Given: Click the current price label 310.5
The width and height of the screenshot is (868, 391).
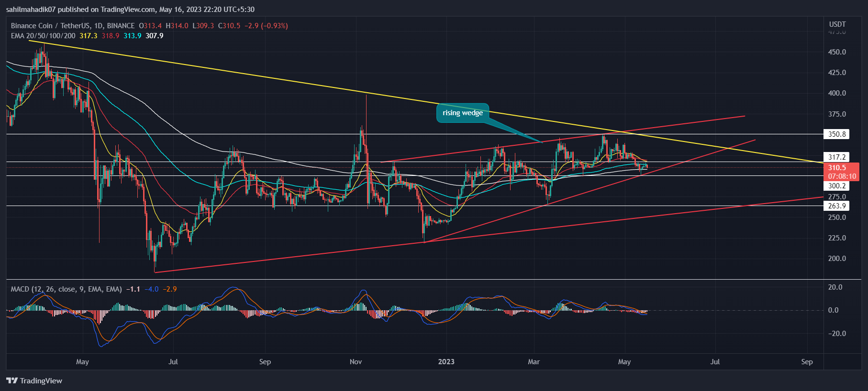Looking at the screenshot, I should [x=837, y=167].
